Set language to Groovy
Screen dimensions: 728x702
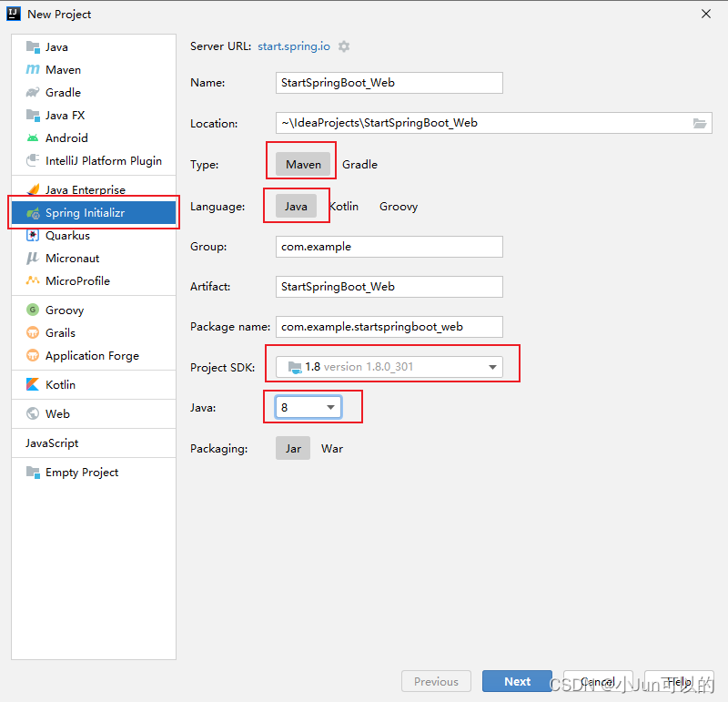click(x=399, y=207)
